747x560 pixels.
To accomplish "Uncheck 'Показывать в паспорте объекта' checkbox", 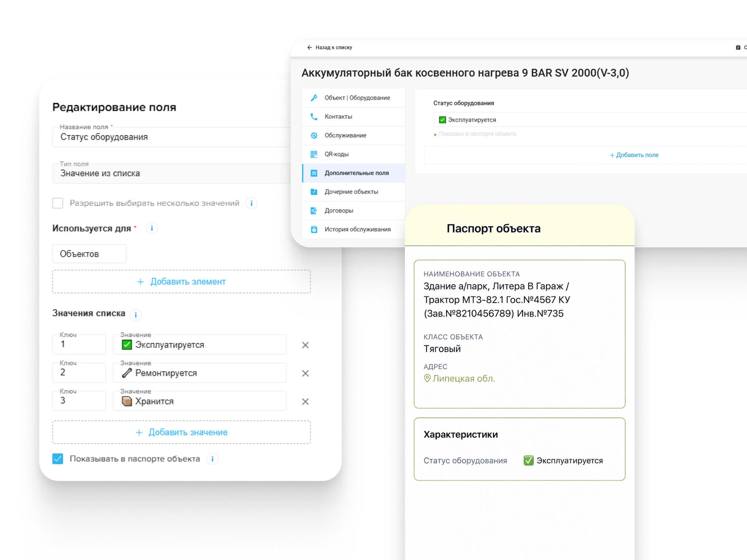I will pyautogui.click(x=58, y=459).
